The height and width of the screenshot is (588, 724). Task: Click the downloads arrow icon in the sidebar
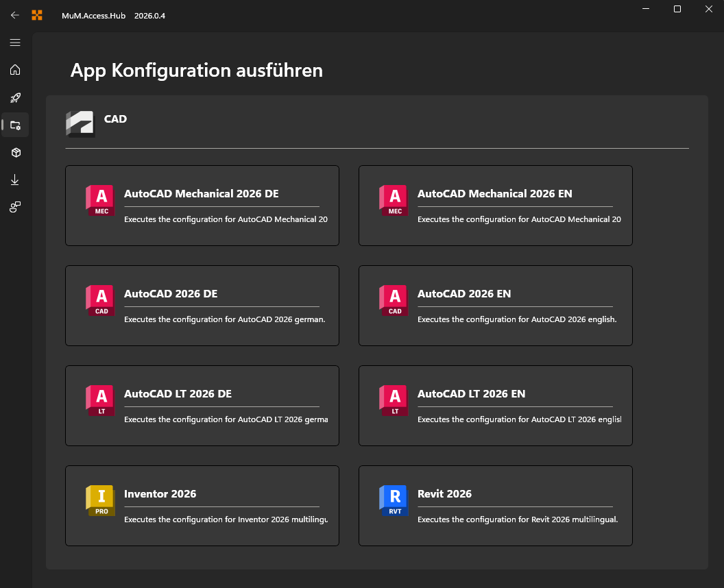pyautogui.click(x=14, y=180)
